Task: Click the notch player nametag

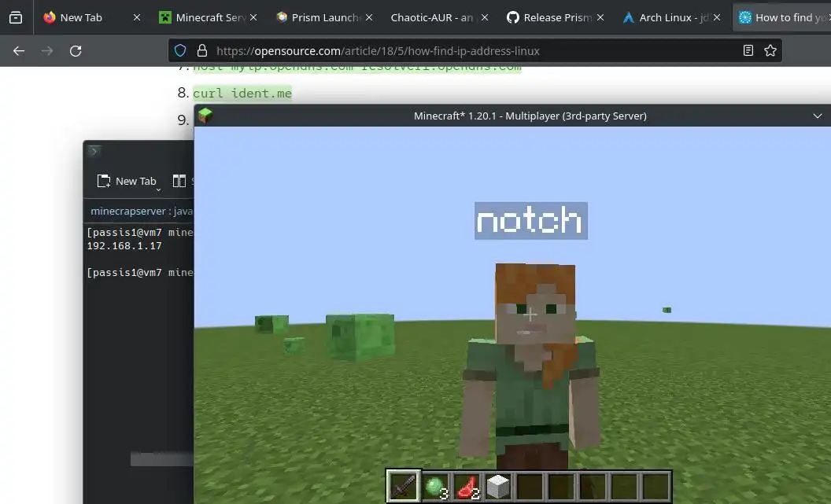Action: click(531, 221)
